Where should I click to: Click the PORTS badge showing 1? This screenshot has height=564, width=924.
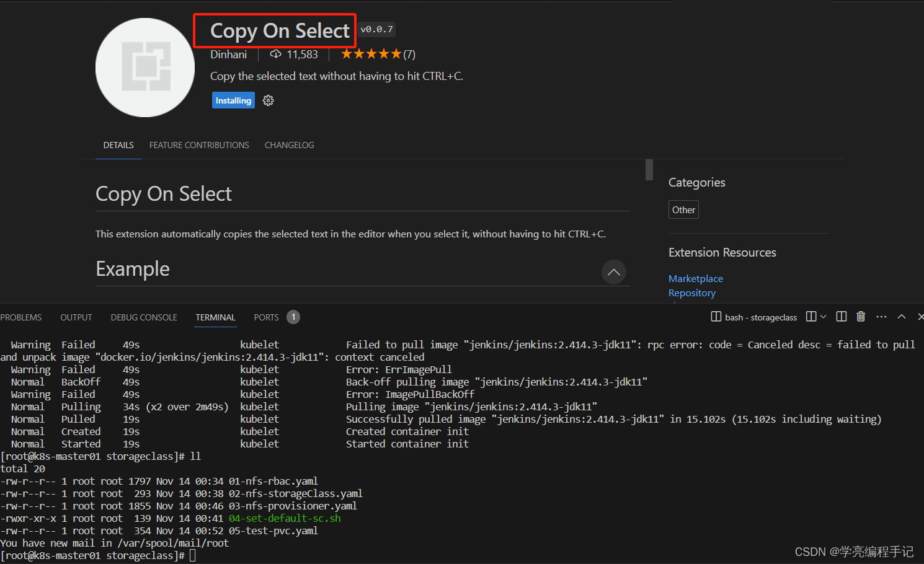coord(293,317)
